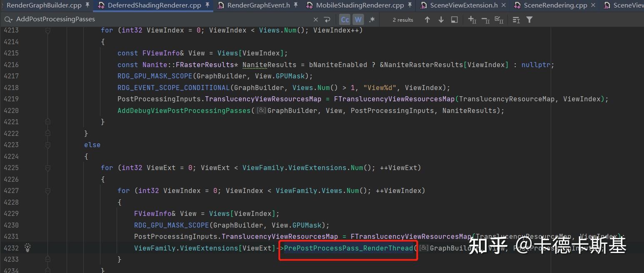
Task: Click the else keyword at line 4223
Action: 92,145
